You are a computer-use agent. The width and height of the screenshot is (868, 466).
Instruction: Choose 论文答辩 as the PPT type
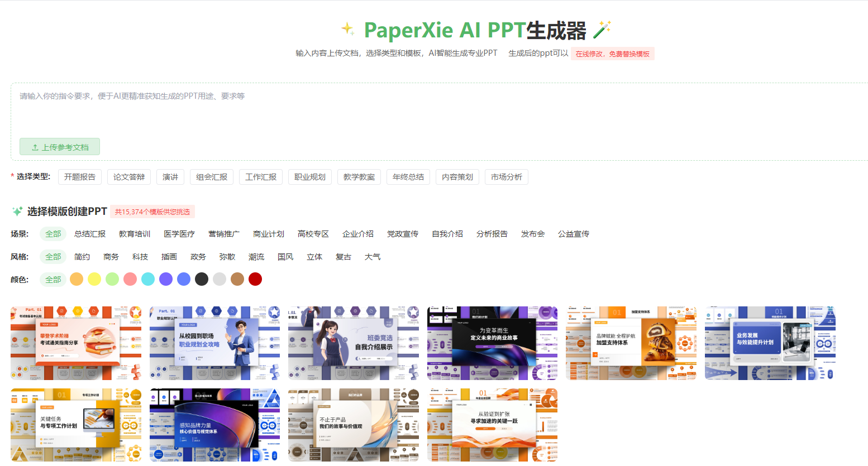coord(128,177)
